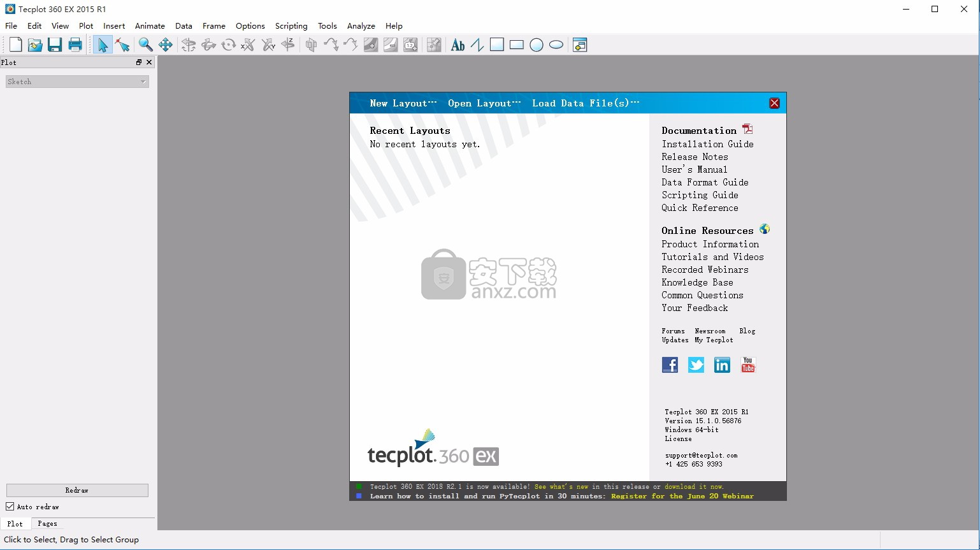Activate the Zoom magnifier tool
The width and height of the screenshot is (980, 550).
pos(146,45)
